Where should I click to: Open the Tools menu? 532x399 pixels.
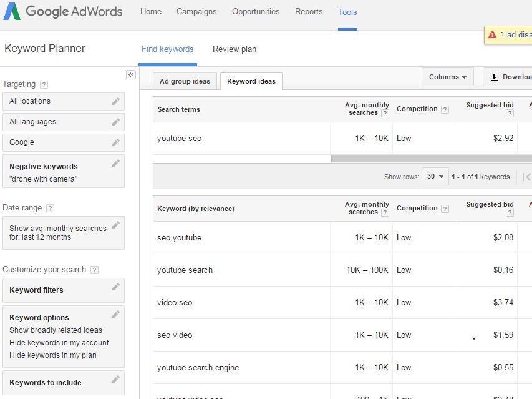347,12
